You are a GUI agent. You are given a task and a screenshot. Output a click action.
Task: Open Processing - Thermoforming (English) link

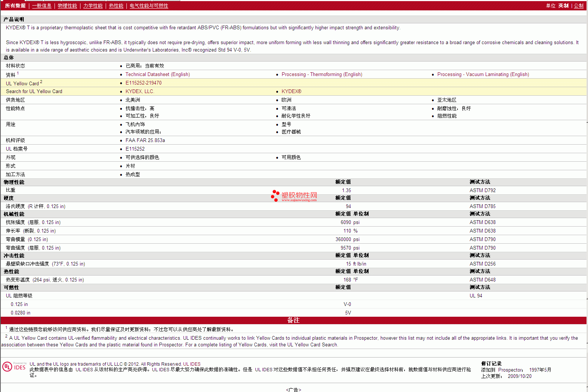pos(322,75)
